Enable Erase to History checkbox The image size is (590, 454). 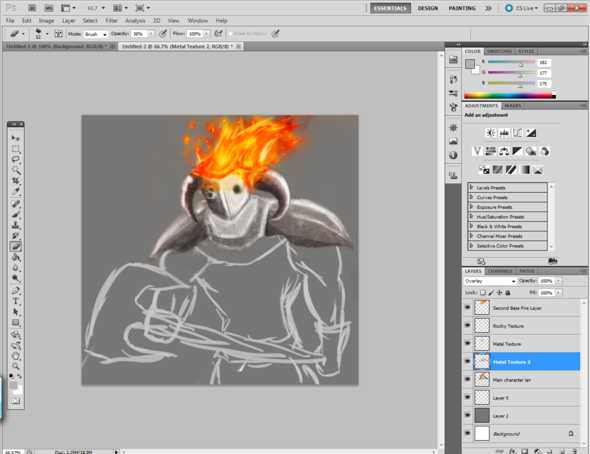point(231,33)
